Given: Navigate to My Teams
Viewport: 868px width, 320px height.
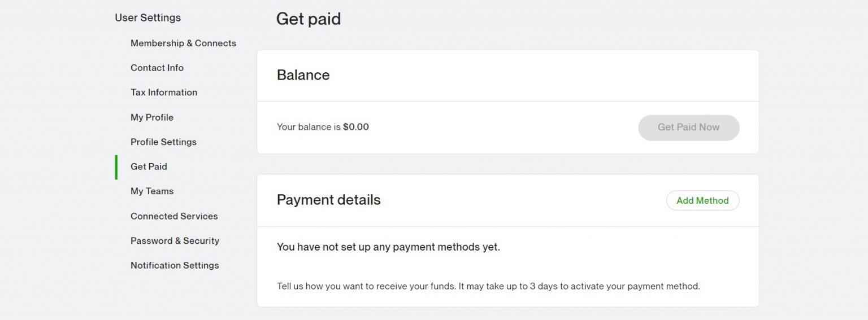Looking at the screenshot, I should 151,191.
